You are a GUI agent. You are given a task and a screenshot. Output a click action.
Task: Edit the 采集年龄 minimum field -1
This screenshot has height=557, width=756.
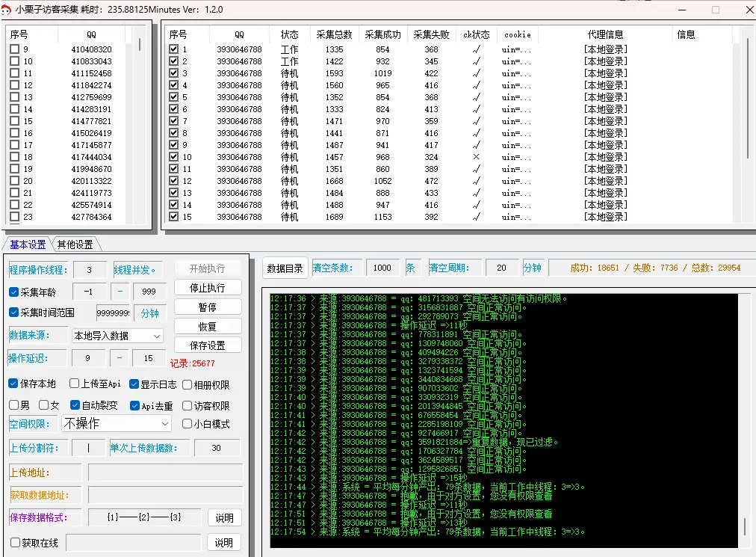[x=88, y=292]
